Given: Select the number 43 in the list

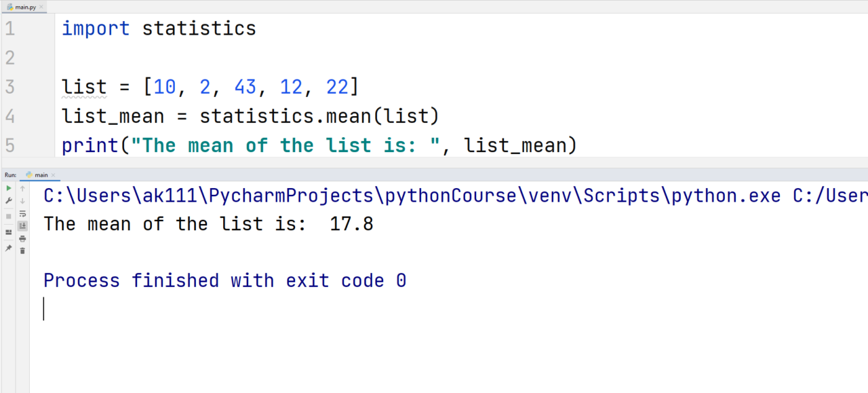Looking at the screenshot, I should [245, 86].
